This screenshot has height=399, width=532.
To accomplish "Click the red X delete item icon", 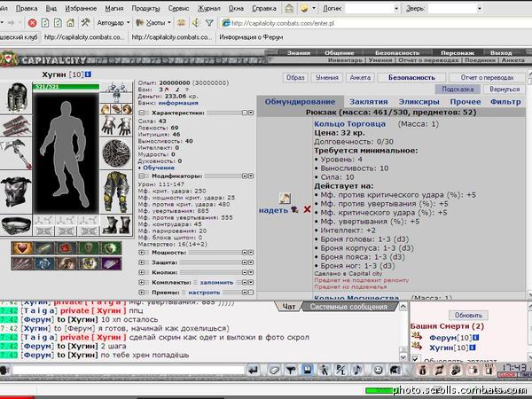I will point(307,209).
